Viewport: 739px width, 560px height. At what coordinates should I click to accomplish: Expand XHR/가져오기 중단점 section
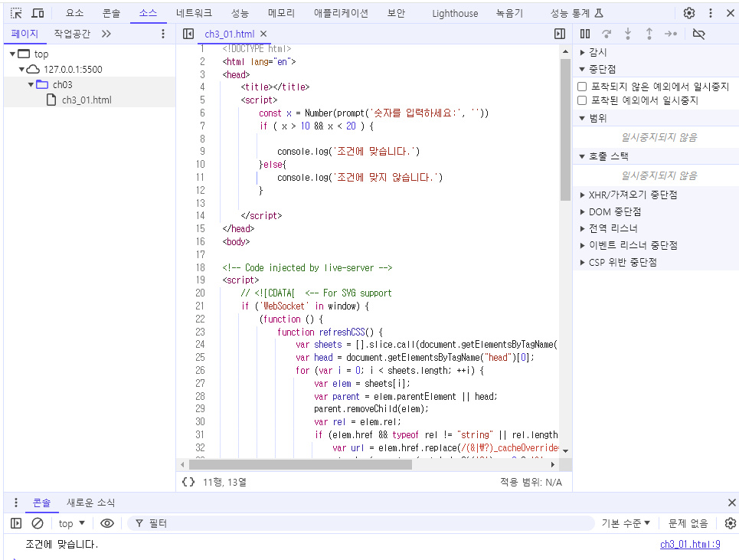[x=583, y=195]
